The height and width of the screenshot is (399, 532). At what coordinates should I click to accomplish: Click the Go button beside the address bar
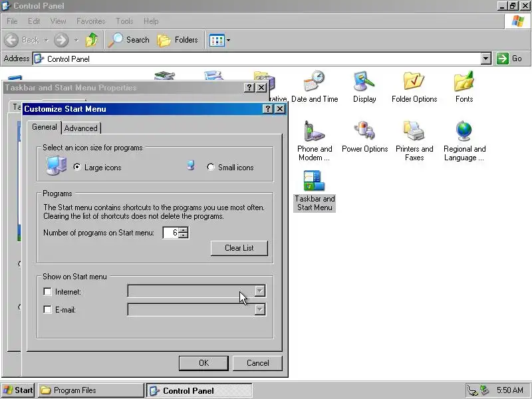[509, 59]
